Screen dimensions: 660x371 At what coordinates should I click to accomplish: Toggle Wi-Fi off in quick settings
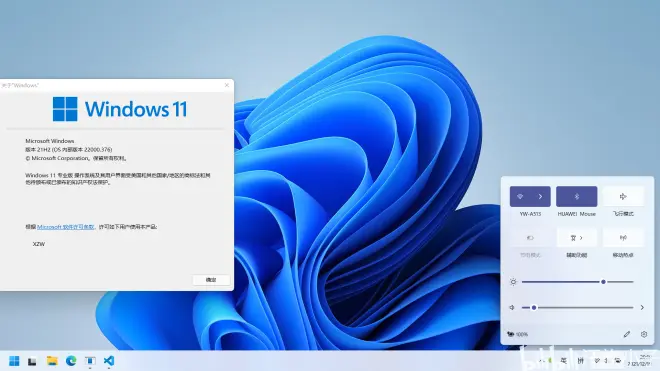tap(520, 196)
